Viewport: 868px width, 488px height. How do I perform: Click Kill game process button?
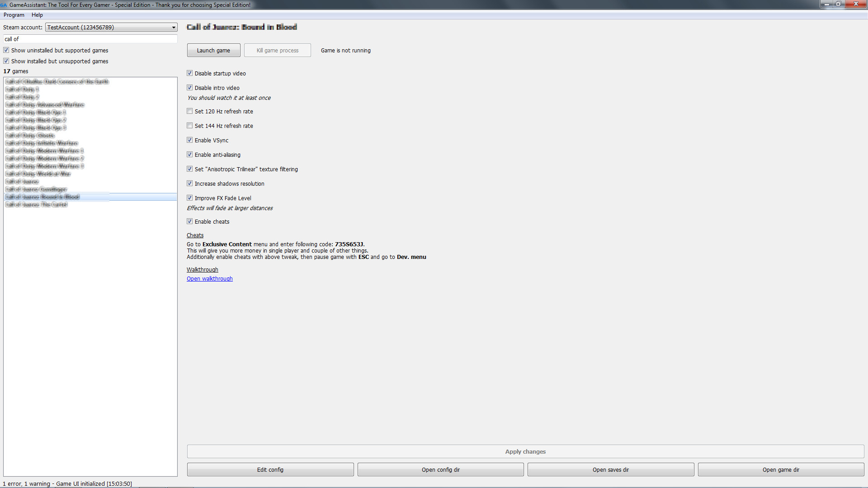277,51
